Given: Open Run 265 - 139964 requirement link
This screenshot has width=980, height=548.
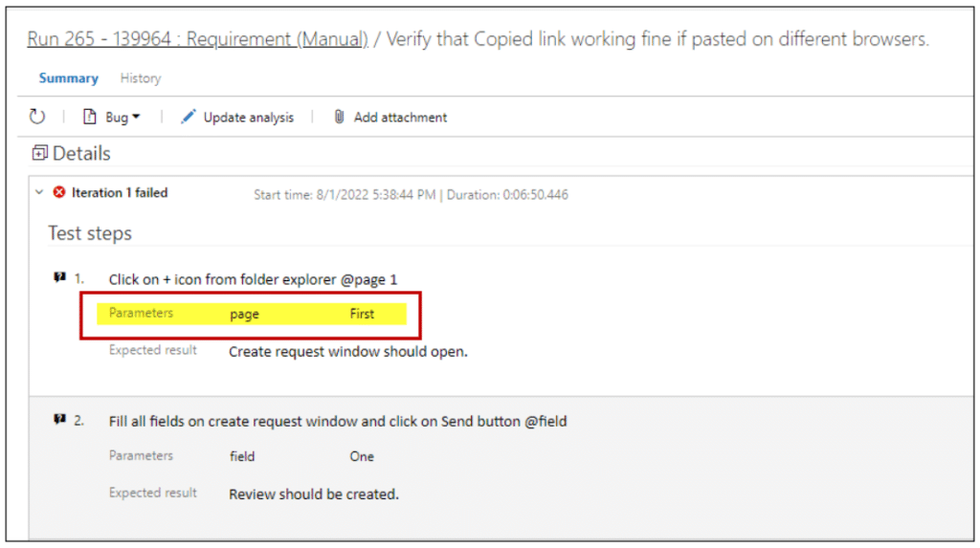Looking at the screenshot, I should coord(197,39).
